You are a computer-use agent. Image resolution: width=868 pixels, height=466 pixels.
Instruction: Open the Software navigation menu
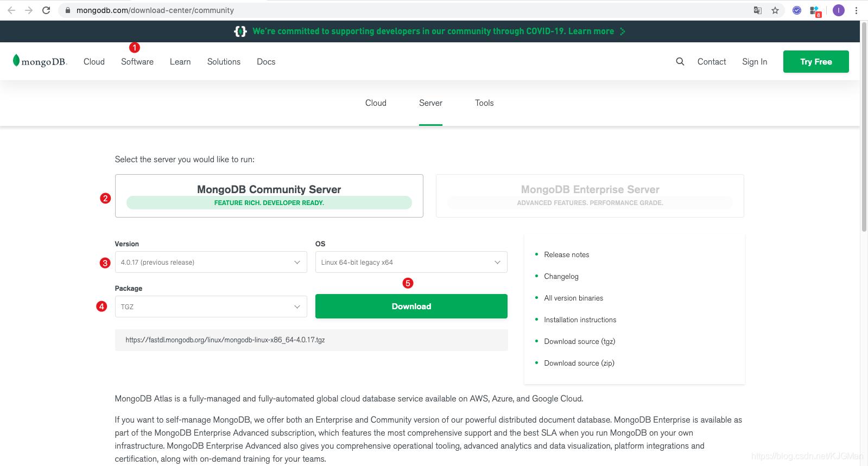point(137,62)
